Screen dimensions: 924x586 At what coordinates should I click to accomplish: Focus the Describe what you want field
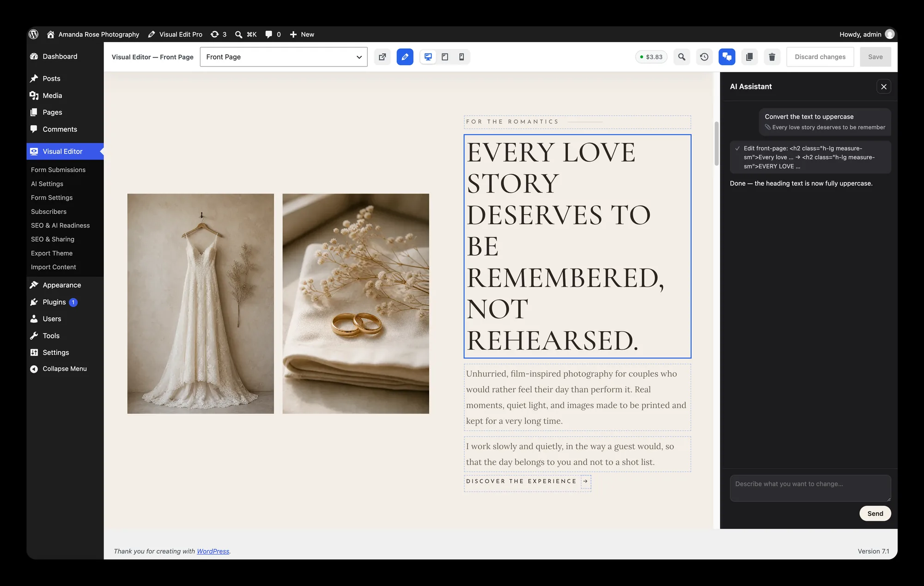[x=810, y=488]
